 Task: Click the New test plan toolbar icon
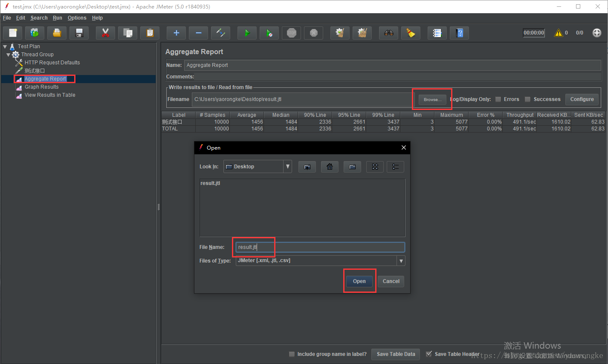click(x=13, y=33)
